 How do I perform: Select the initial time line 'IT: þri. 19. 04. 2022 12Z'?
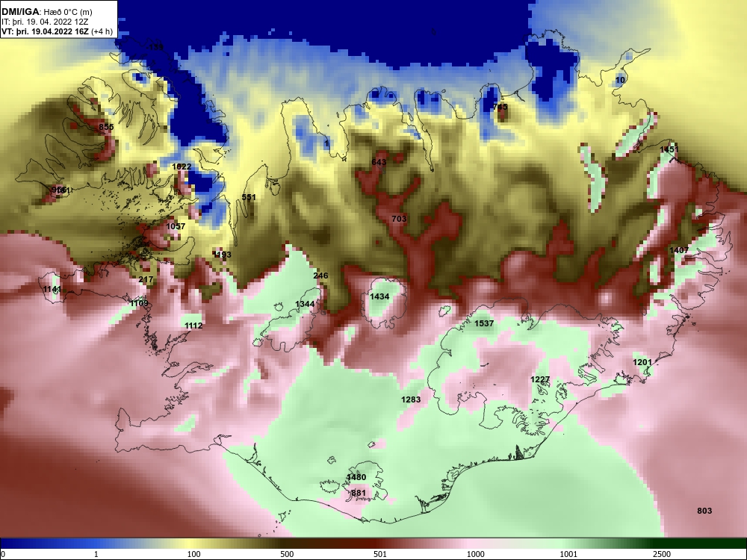point(45,22)
